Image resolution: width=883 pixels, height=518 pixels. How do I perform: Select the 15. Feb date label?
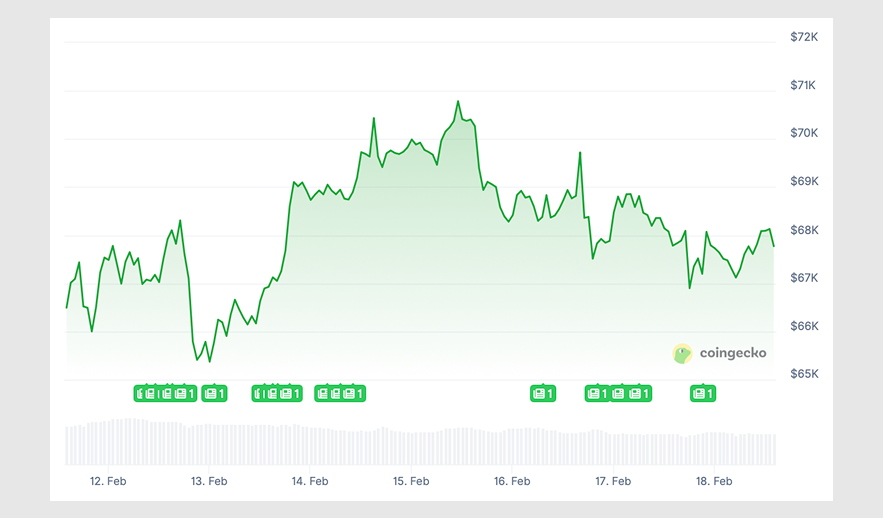(411, 481)
